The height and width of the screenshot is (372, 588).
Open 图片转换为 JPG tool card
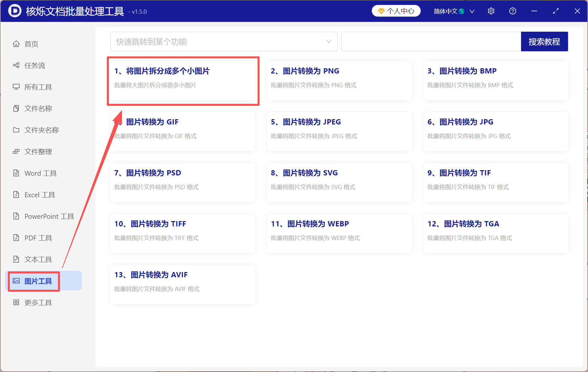coord(496,131)
